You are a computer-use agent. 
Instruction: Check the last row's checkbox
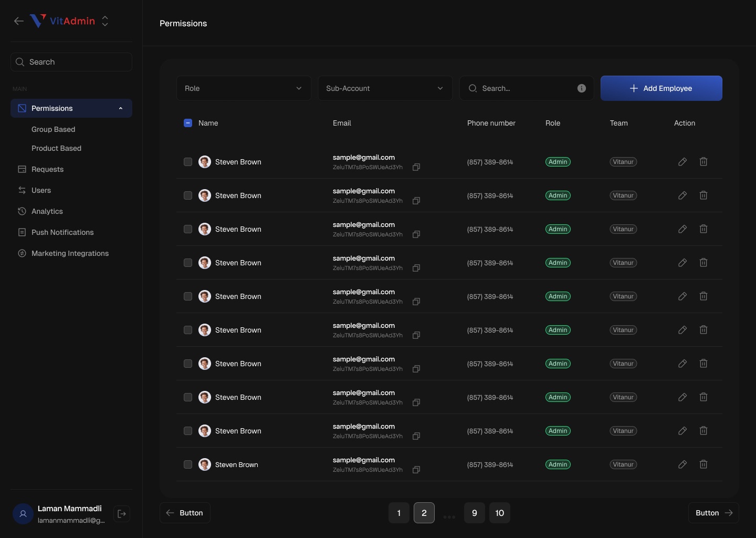point(188,464)
